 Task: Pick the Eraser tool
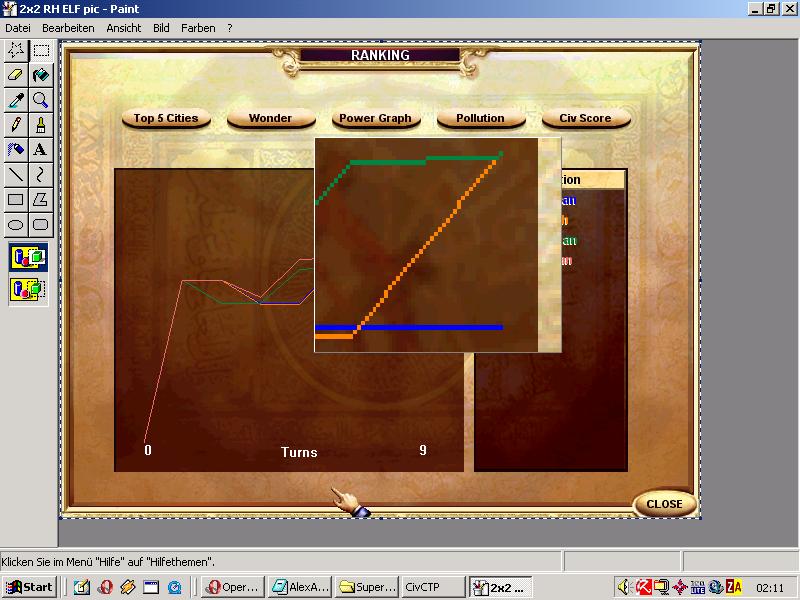pos(16,75)
